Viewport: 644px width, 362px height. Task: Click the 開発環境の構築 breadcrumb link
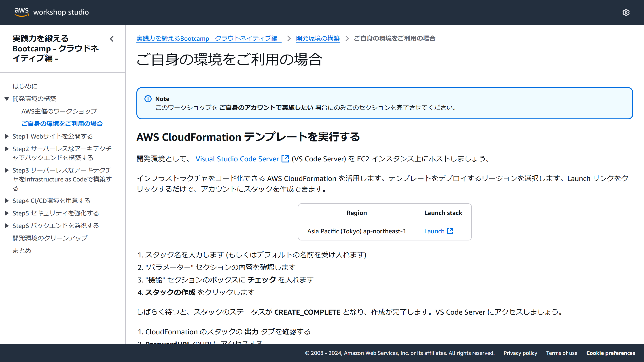click(x=318, y=38)
